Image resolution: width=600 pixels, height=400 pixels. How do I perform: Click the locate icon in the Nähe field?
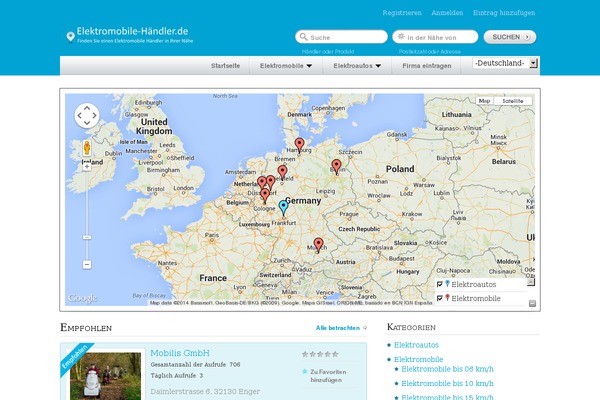click(401, 37)
